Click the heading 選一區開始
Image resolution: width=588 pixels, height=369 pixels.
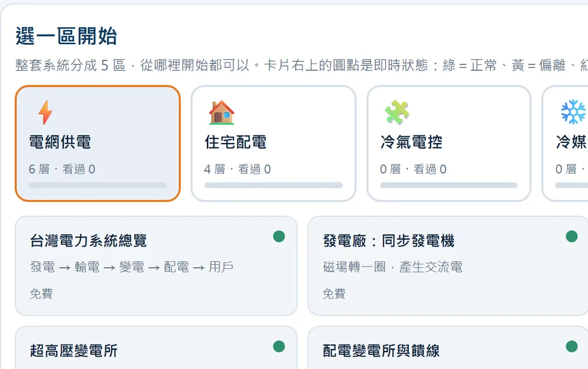tap(66, 36)
